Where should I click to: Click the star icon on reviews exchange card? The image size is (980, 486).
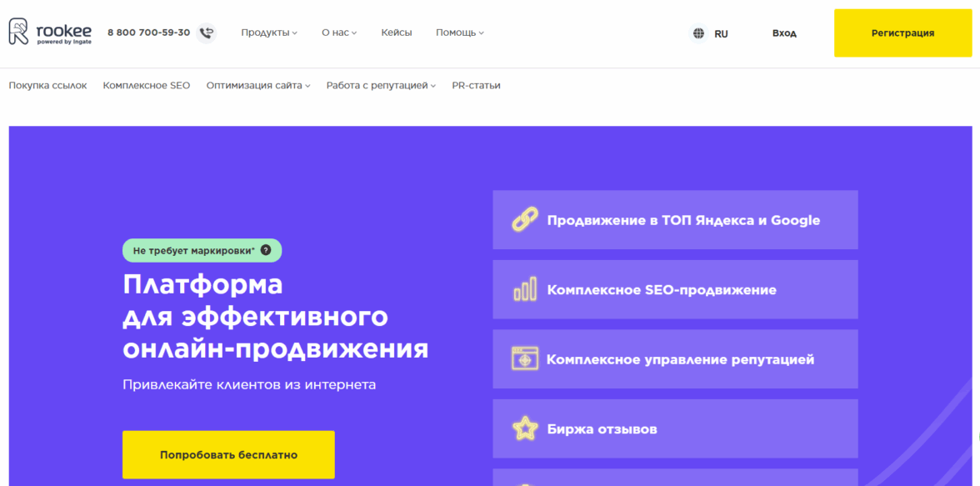(x=524, y=429)
